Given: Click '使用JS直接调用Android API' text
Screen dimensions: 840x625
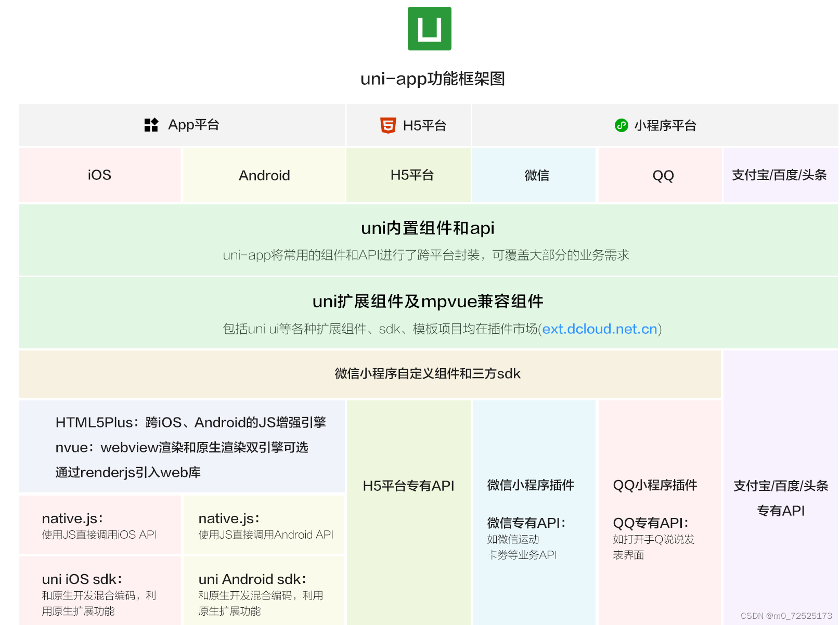Looking at the screenshot, I should [x=266, y=535].
